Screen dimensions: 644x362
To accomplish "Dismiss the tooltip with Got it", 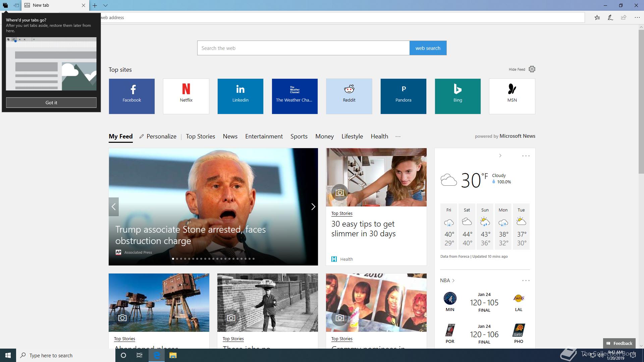I will pos(51,103).
